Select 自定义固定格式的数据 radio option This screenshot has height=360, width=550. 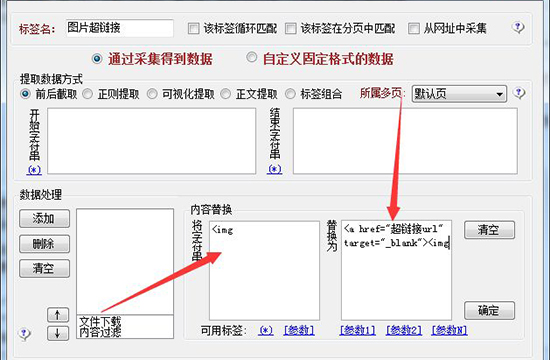click(x=251, y=57)
